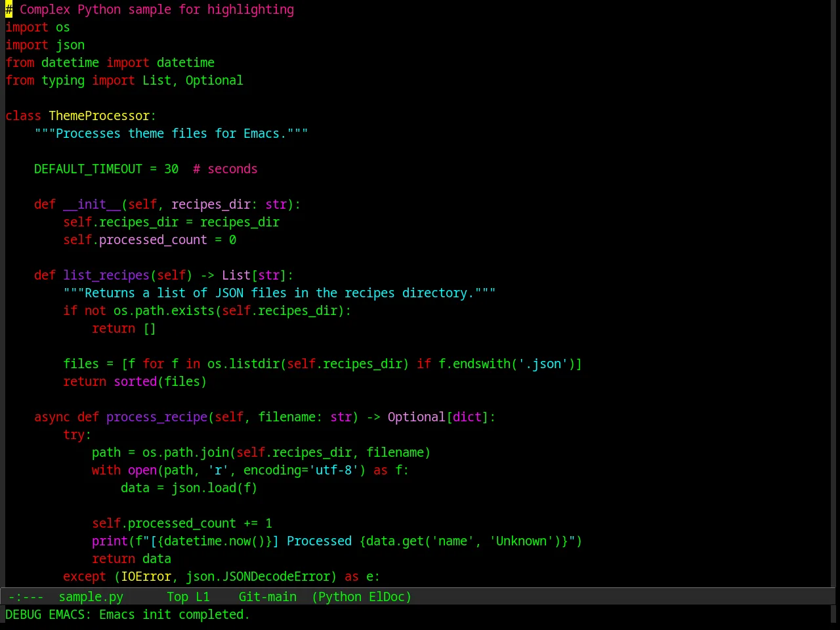
Task: Place cursor on 'import json' line
Action: tap(45, 45)
